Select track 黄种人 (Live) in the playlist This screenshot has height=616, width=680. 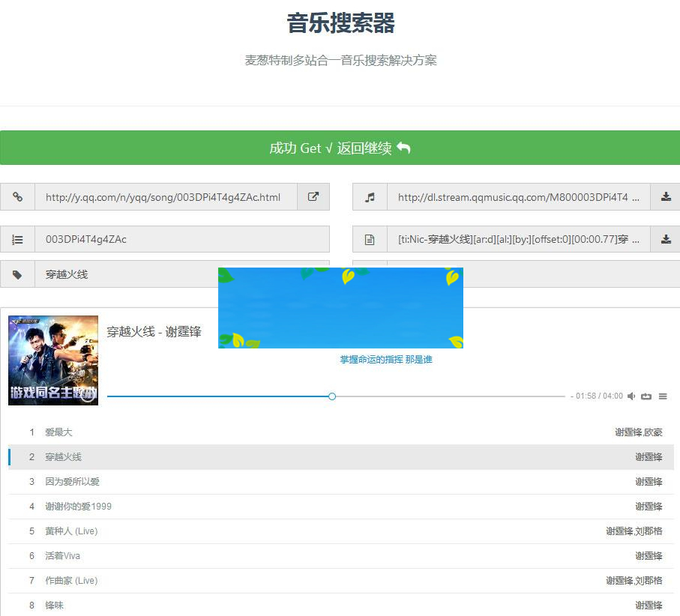point(72,531)
